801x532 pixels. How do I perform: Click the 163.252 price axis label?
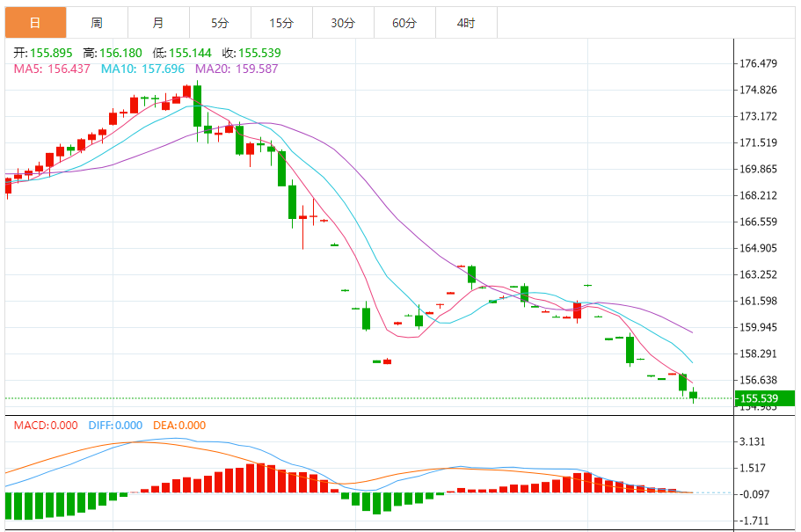pos(758,274)
